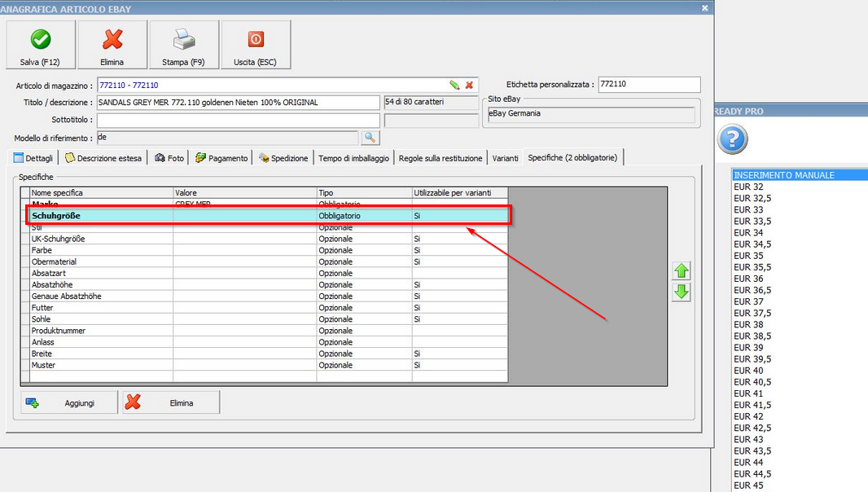The height and width of the screenshot is (492, 868).
Task: Click the Elimina button below the specifications table
Action: [171, 402]
